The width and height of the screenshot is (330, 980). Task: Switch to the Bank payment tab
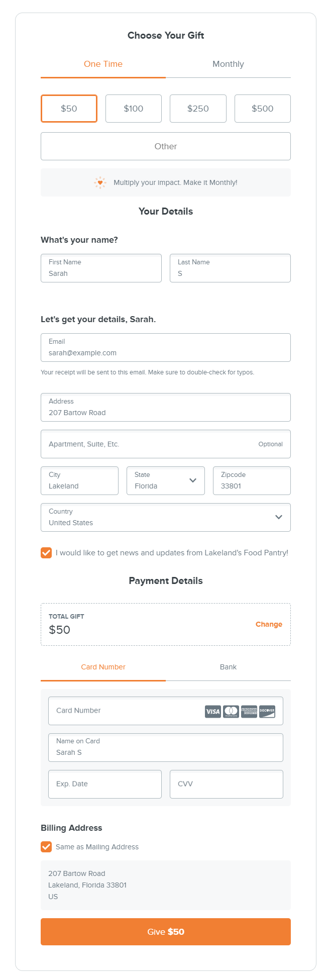click(x=228, y=667)
